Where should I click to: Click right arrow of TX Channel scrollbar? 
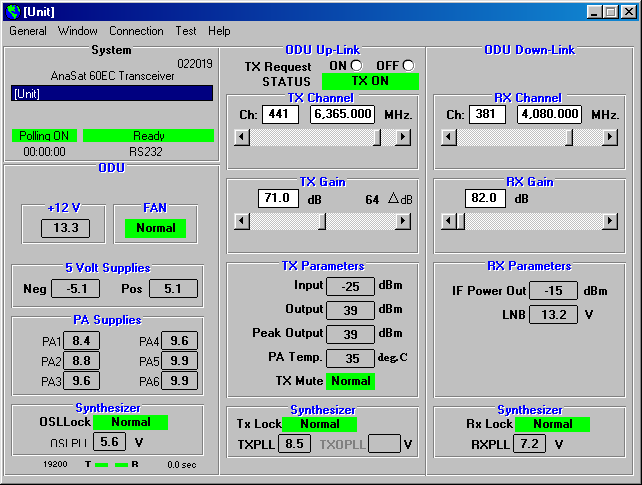(403, 137)
